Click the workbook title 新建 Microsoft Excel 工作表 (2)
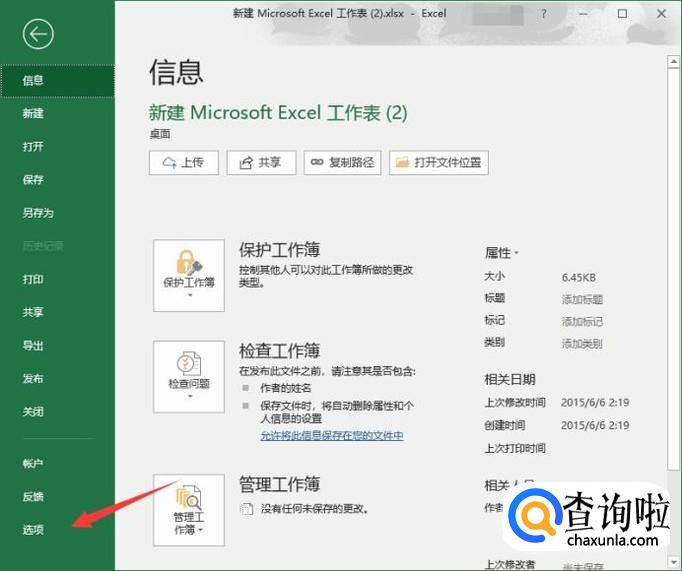The image size is (682, 571). (278, 113)
